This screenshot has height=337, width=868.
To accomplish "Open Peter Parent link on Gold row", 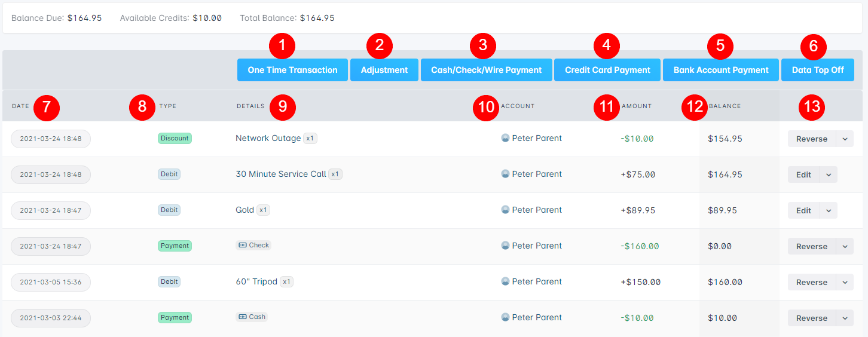I will pos(537,210).
